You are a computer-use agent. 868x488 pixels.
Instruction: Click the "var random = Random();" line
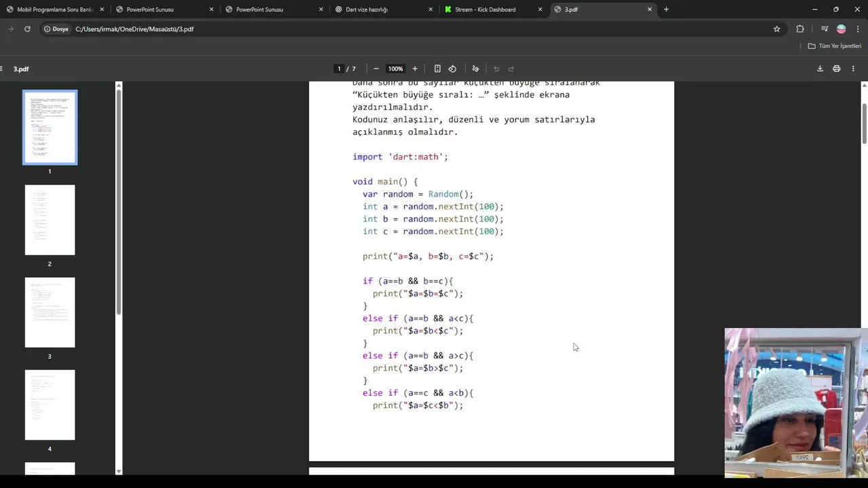(418, 194)
